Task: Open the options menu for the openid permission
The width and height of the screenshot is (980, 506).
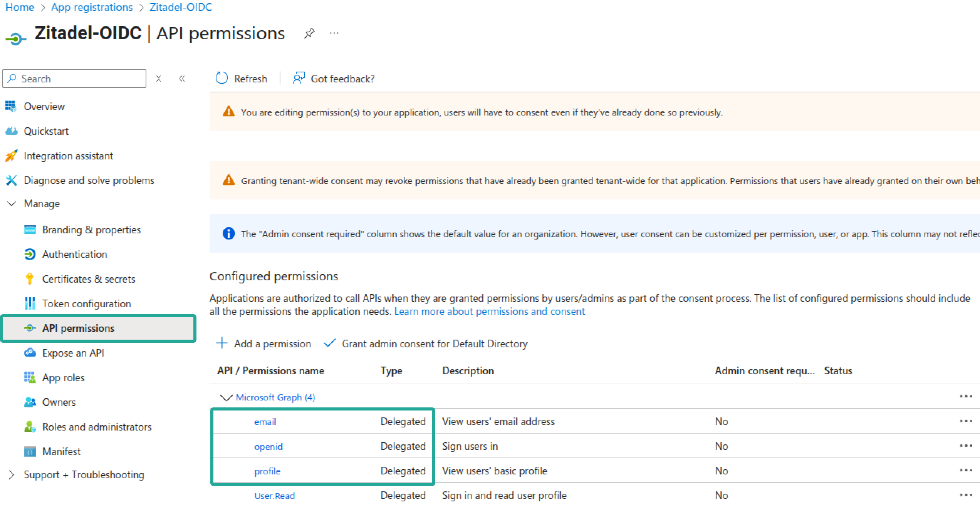Action: click(x=966, y=446)
